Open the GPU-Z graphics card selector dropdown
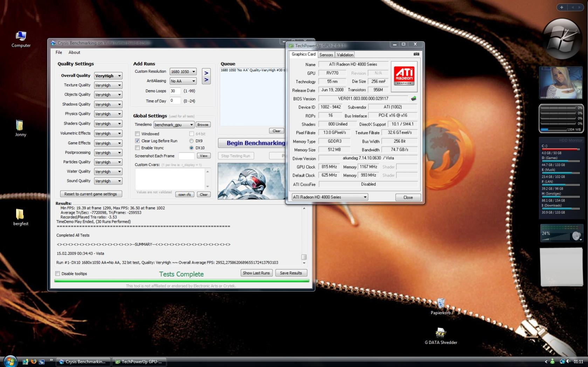 click(x=330, y=197)
